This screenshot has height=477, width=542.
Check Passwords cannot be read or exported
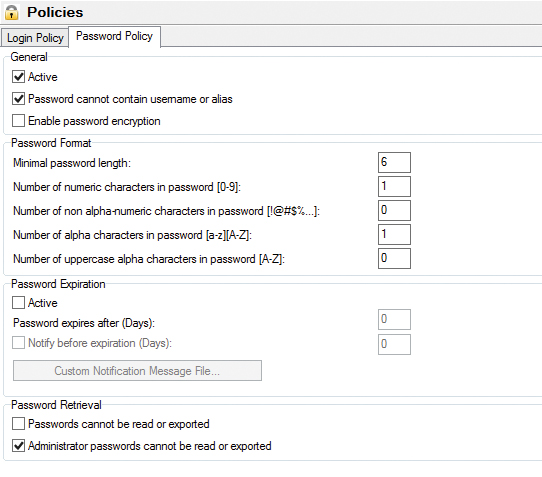click(18, 423)
